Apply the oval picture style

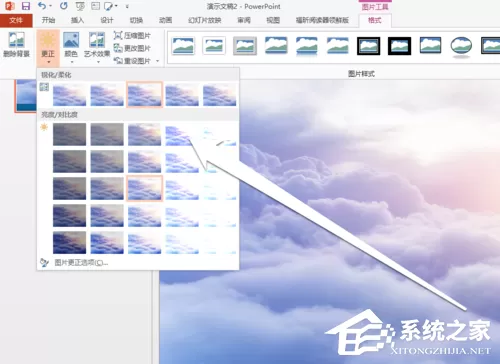click(x=461, y=46)
